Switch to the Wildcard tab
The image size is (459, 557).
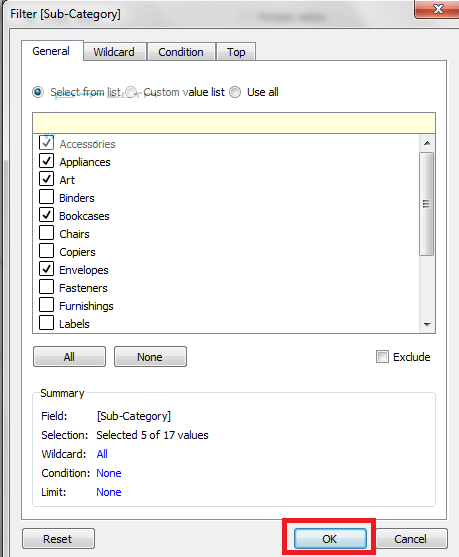click(x=114, y=52)
